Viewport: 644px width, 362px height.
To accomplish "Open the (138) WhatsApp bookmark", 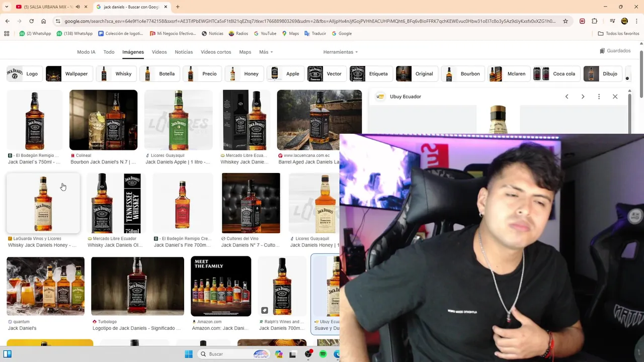I will pos(74,34).
